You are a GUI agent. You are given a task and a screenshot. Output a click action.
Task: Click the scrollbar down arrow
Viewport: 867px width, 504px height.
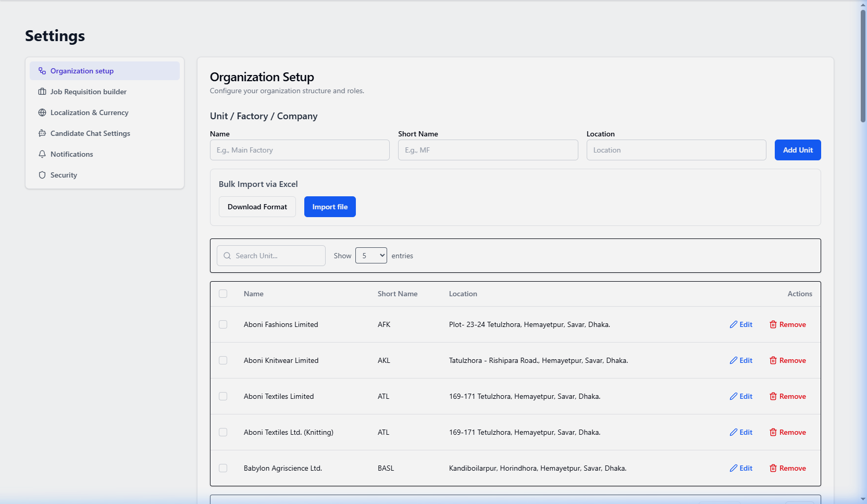(863, 500)
